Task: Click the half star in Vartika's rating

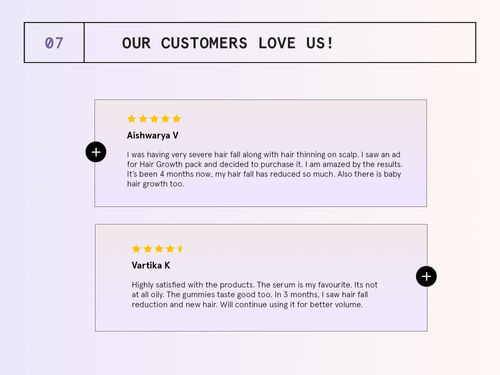Action: coord(180,249)
